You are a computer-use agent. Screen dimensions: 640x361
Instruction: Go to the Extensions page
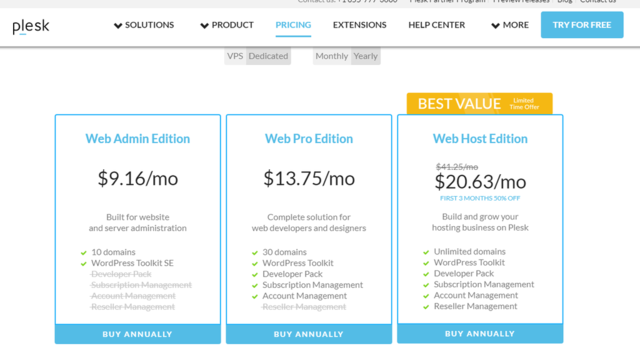(360, 25)
